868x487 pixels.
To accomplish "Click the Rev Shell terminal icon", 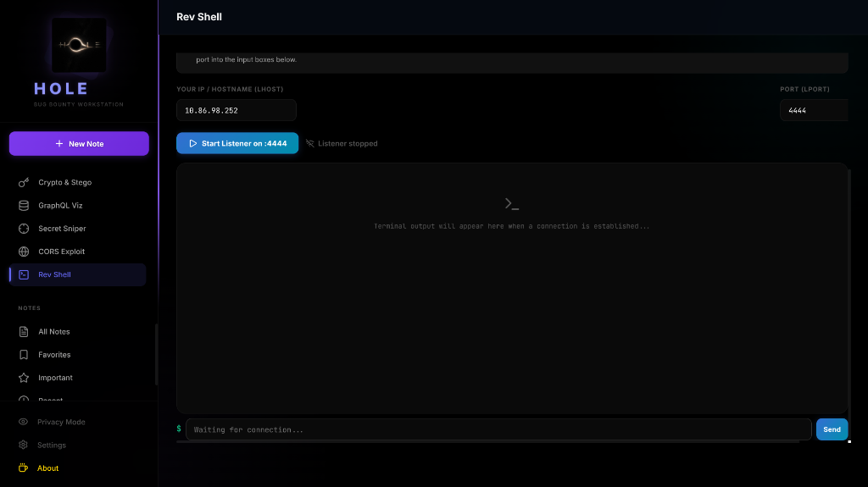I will point(24,274).
